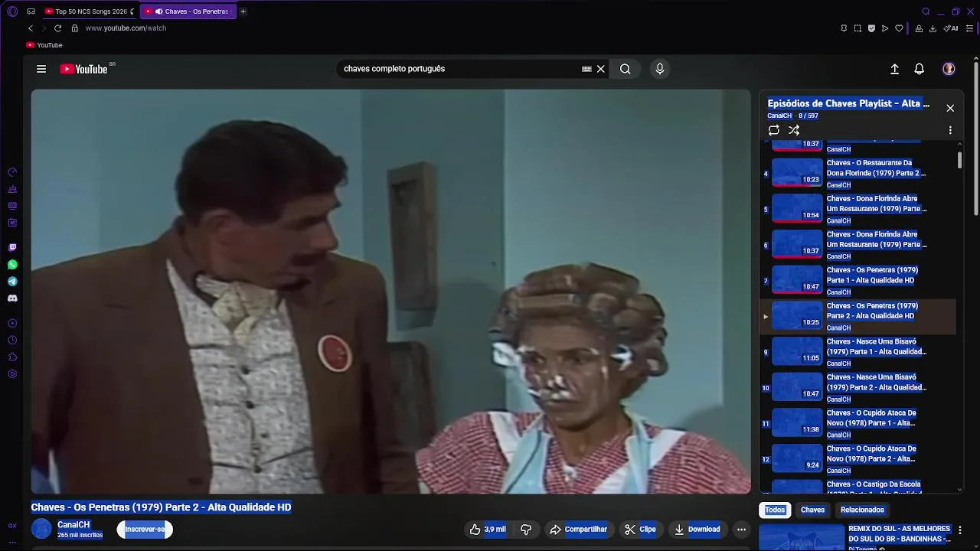This screenshot has height=551, width=980.
Task: Dislike the video
Action: click(526, 529)
